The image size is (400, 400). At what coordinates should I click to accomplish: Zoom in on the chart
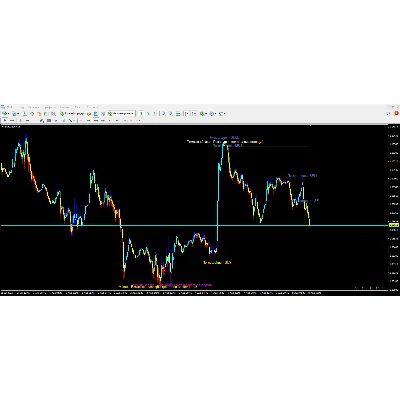pos(164,114)
